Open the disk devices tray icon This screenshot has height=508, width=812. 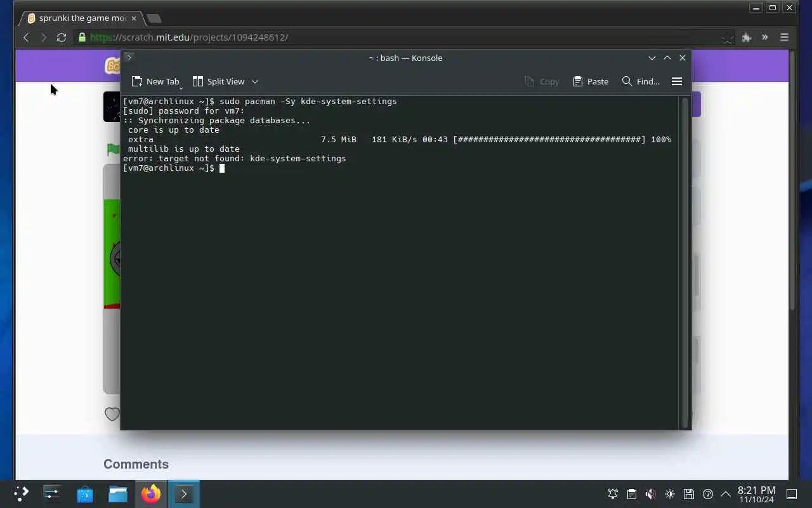pos(689,494)
